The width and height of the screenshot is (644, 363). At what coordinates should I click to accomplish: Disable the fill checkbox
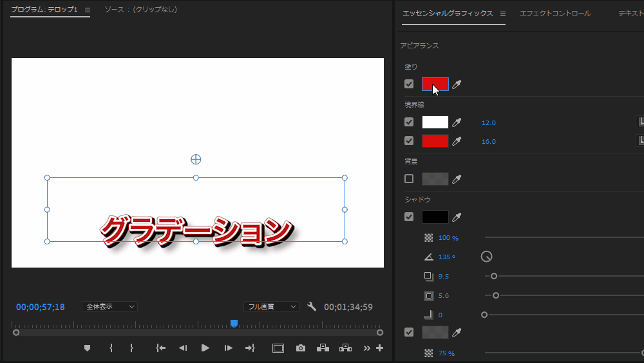click(x=409, y=84)
